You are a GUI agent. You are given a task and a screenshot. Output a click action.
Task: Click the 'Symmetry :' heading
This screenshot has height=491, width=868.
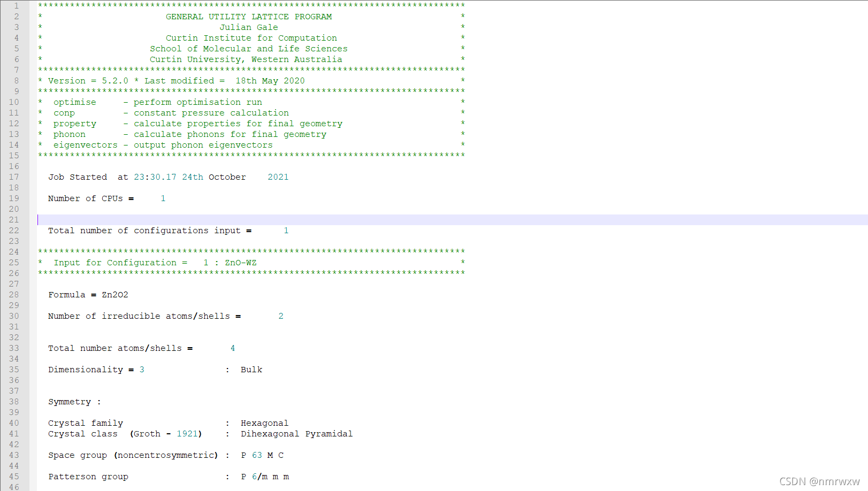[75, 402]
